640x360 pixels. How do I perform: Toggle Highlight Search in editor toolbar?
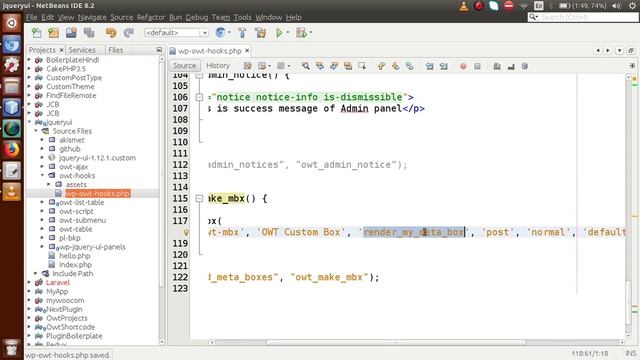pos(348,66)
